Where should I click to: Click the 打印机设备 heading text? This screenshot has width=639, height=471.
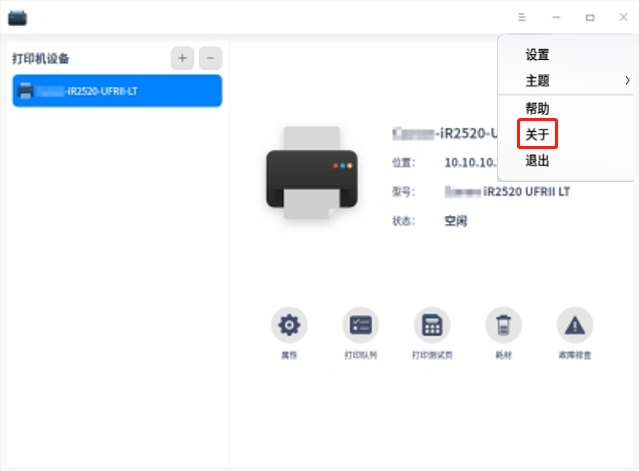[x=41, y=59]
